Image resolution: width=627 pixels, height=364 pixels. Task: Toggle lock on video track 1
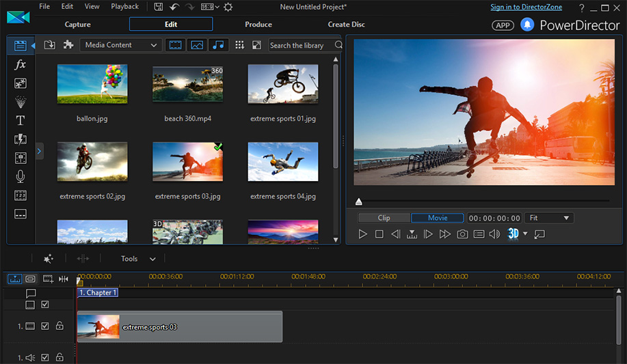click(x=59, y=326)
